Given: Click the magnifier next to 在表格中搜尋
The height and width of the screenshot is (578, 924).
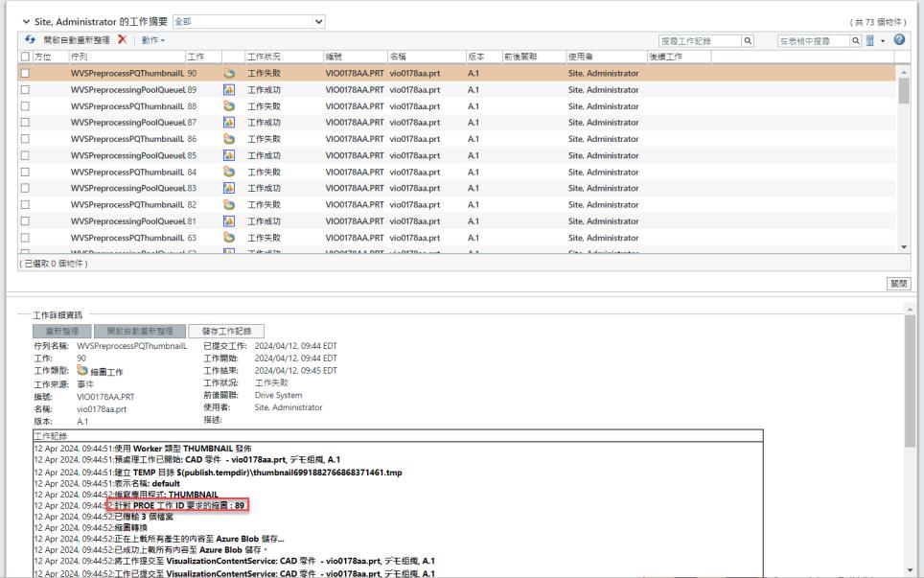Looking at the screenshot, I should [856, 40].
